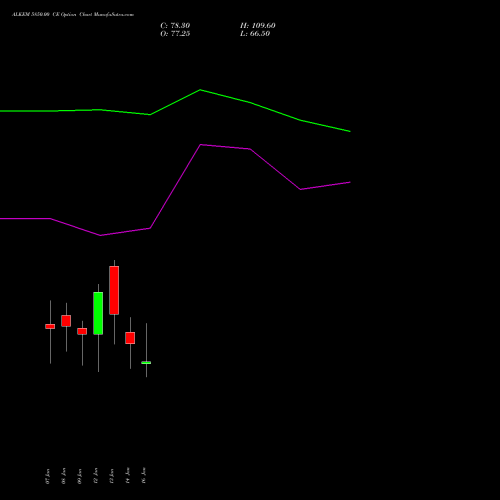Viewport: 500px width, 500px height.
Task: Click the low price value L: 66.50
Action: point(255,34)
